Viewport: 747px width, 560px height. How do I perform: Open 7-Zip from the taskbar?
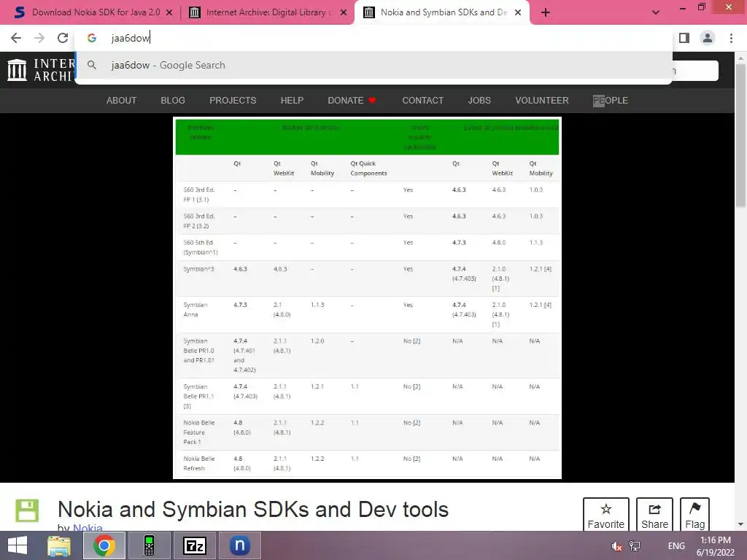194,545
